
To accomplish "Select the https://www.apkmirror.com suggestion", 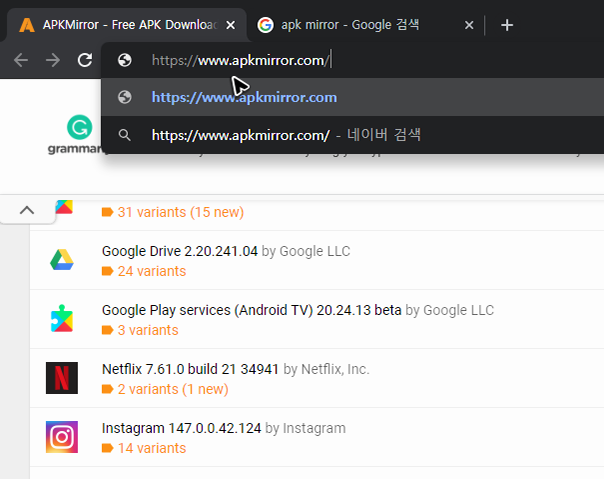I will point(352,97).
